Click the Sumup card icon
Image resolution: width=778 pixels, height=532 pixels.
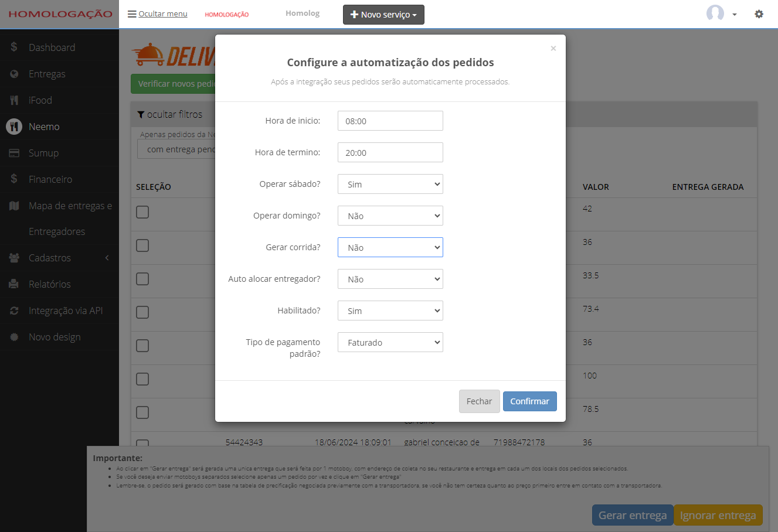[x=14, y=153]
